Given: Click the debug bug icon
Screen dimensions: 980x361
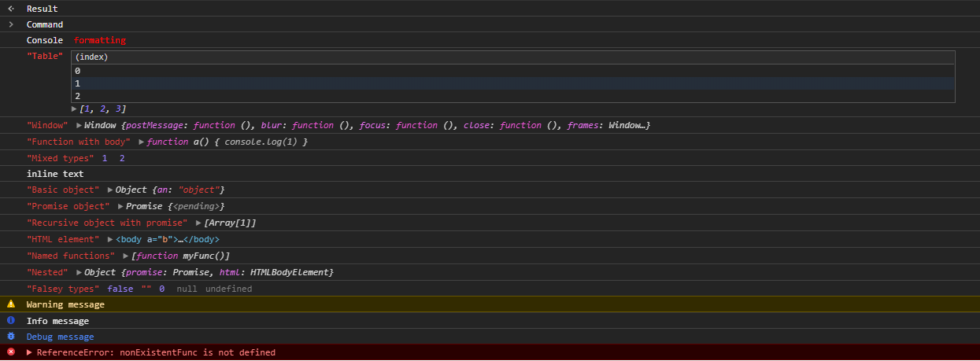Looking at the screenshot, I should point(11,337).
